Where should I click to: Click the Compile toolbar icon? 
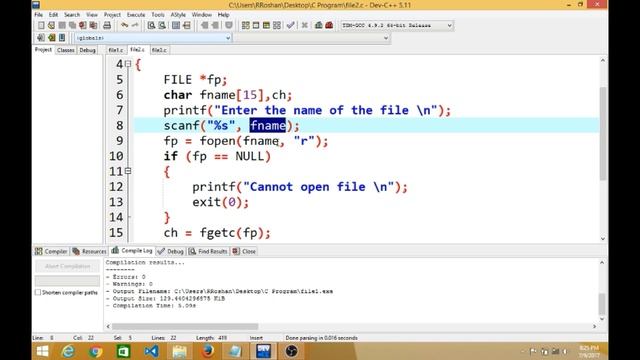245,25
